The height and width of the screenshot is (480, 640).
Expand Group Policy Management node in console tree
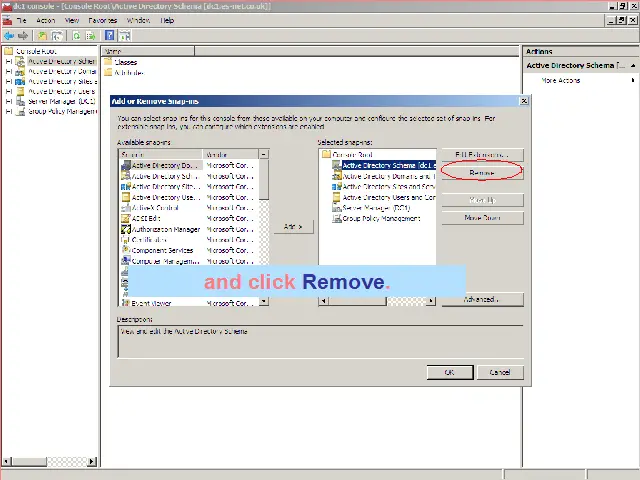(x=9, y=111)
